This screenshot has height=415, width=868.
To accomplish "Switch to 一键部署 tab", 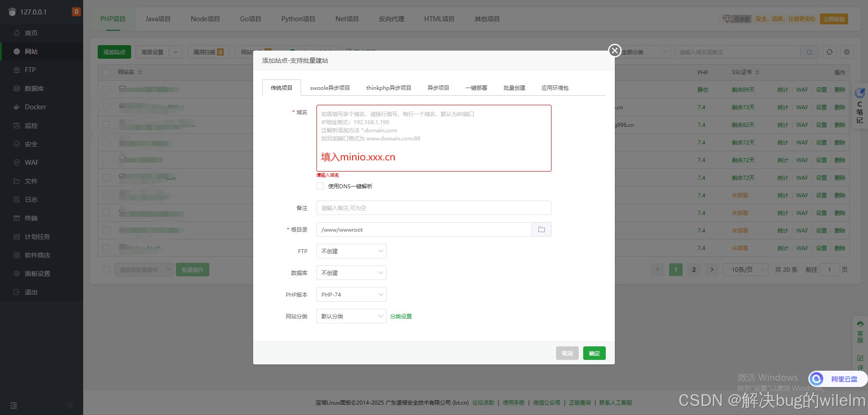I will point(476,88).
